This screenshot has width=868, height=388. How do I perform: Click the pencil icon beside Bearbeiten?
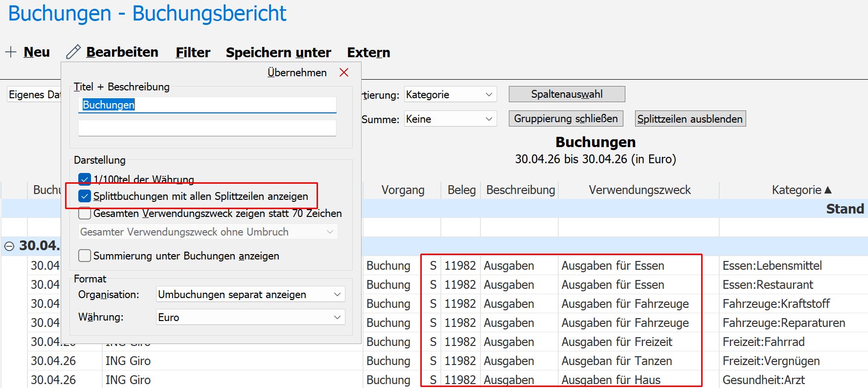pos(73,52)
